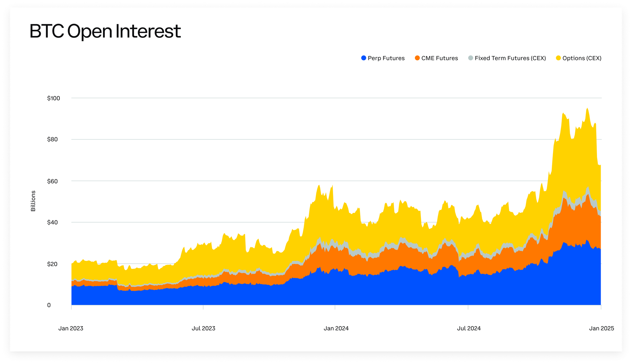
Task: Toggle the Fixed Term Futures (CEX) label
Action: coord(510,58)
